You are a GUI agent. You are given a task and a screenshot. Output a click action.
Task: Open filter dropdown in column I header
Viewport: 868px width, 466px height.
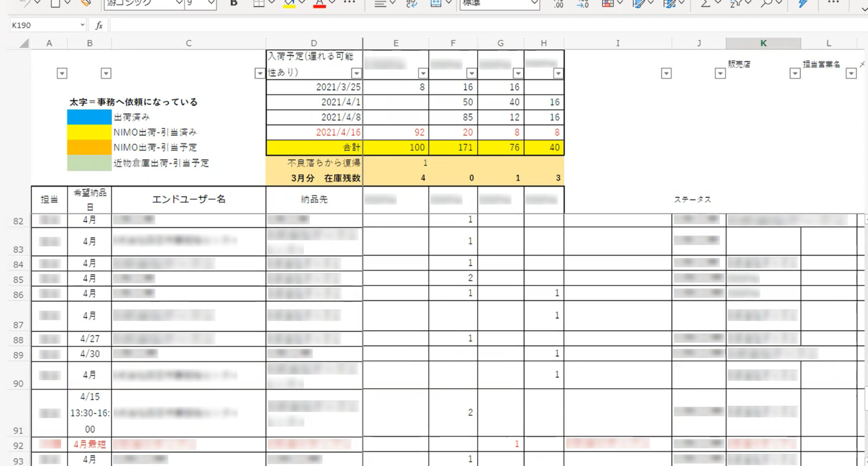coord(666,73)
